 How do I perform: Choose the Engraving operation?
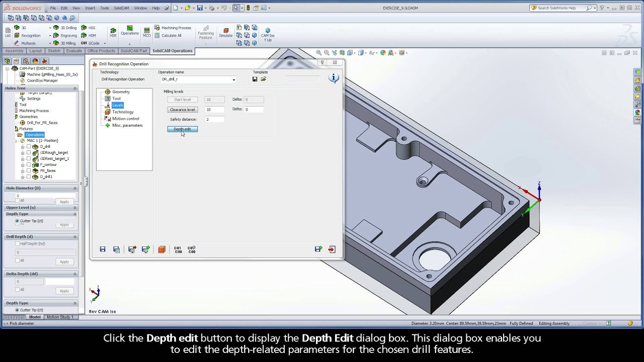65,35
